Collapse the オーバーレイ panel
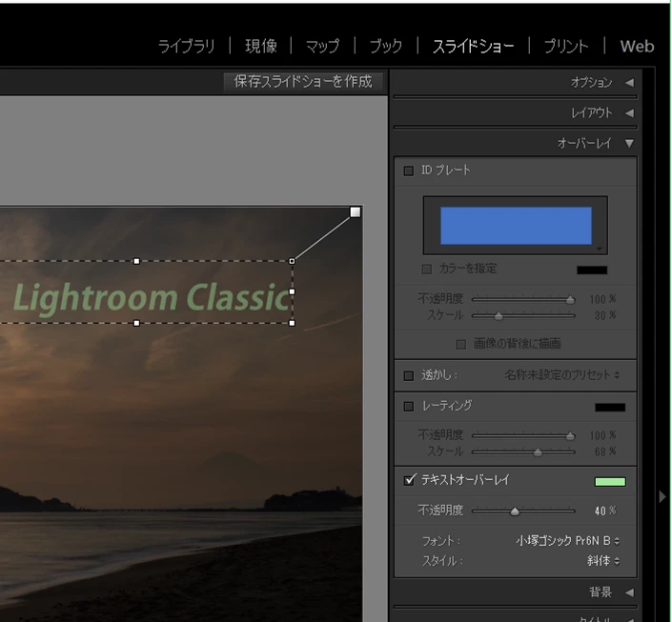The height and width of the screenshot is (622, 672). coord(629,144)
